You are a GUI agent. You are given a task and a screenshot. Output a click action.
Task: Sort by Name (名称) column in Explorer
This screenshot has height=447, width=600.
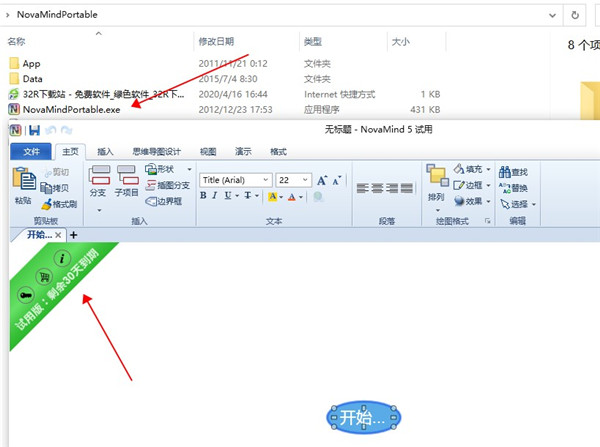16,41
